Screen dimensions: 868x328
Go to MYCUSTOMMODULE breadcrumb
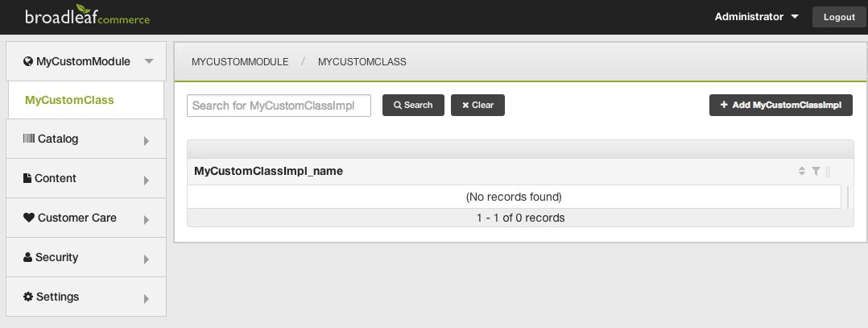[240, 61]
